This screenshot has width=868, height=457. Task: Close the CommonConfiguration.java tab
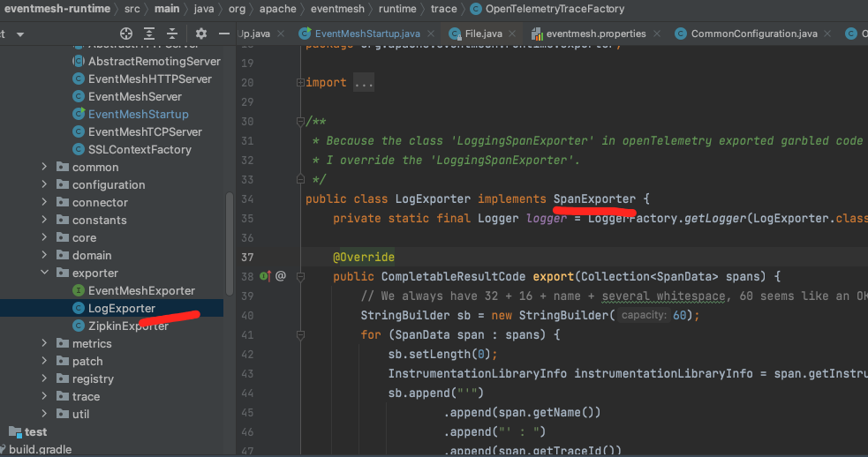click(x=827, y=34)
